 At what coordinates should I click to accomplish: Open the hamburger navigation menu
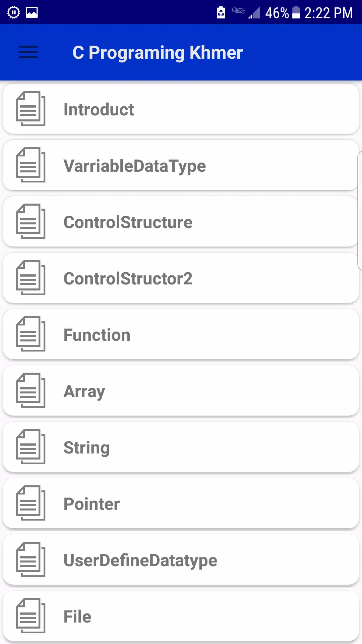tap(28, 52)
